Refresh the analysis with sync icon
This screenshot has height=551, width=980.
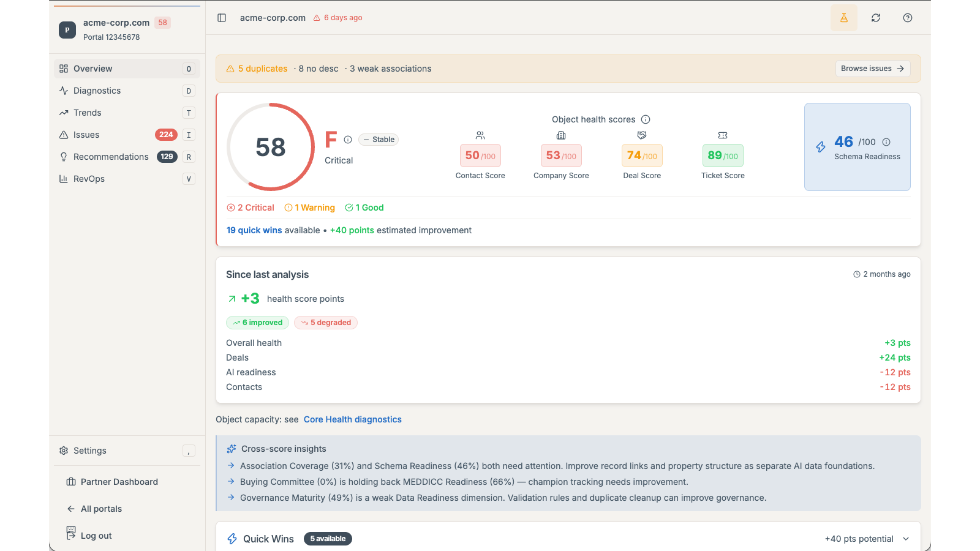[876, 18]
